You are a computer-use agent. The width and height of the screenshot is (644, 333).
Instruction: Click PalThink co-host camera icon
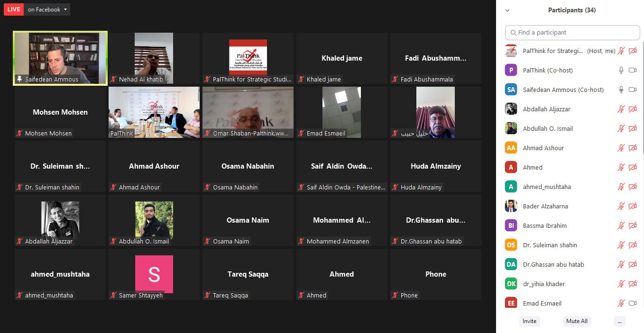click(632, 70)
